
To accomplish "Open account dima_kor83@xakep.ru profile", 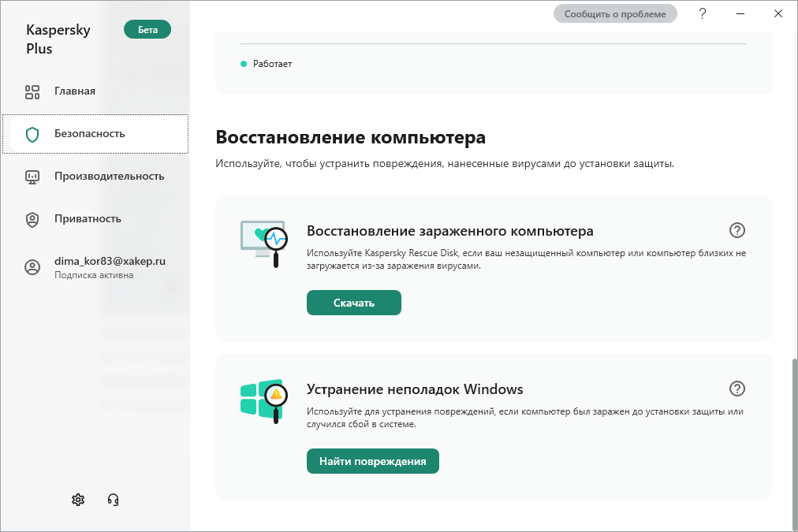I will (x=95, y=267).
